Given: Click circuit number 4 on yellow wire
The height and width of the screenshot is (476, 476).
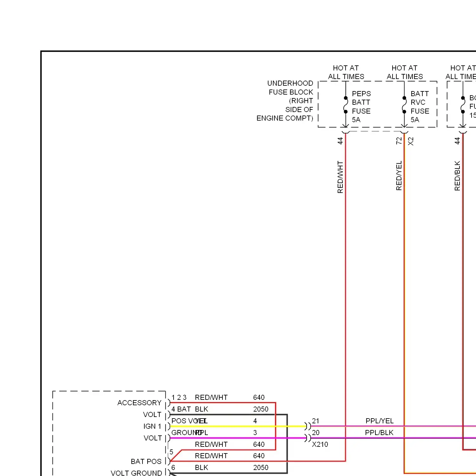Looking at the screenshot, I should click(255, 421).
